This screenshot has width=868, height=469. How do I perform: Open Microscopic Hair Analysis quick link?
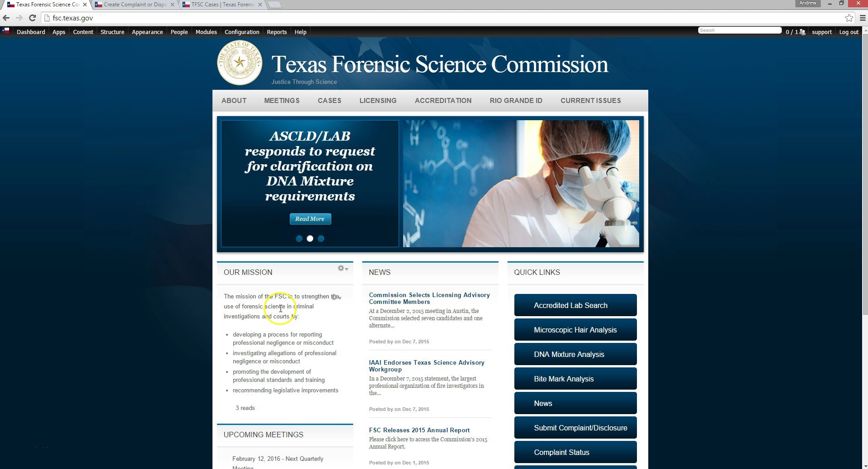pos(576,330)
